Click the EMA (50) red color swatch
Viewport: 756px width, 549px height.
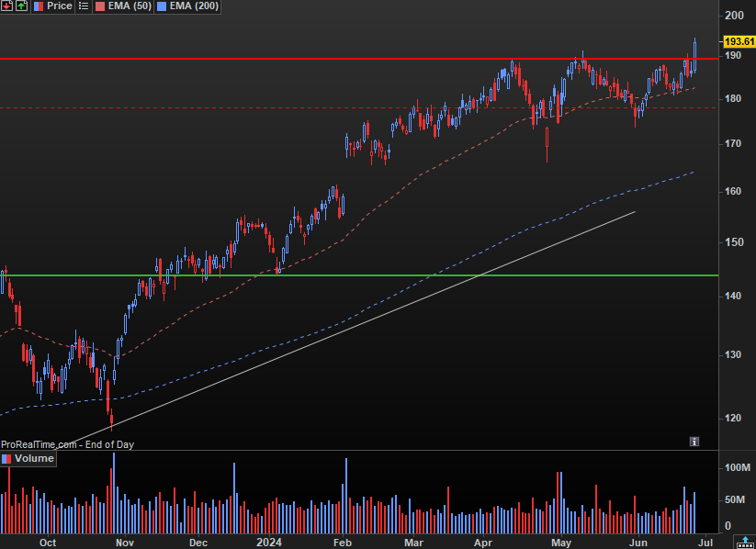99,6
